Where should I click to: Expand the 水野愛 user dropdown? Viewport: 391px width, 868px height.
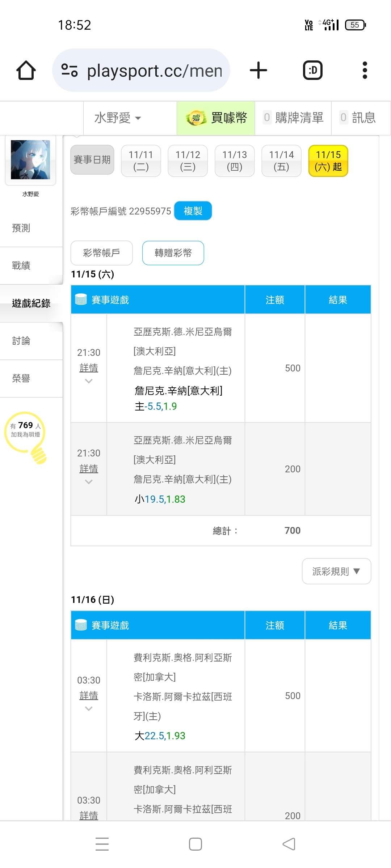coord(118,118)
